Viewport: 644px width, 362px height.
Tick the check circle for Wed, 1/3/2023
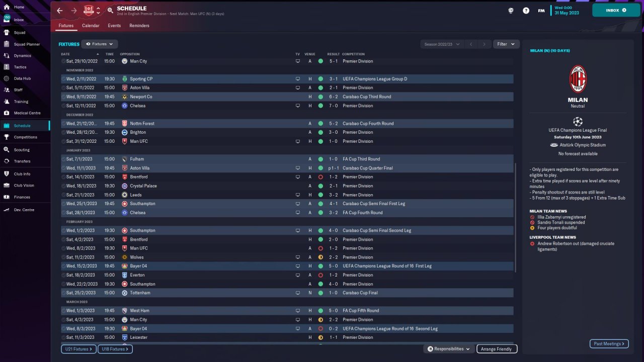pyautogui.click(x=64, y=311)
